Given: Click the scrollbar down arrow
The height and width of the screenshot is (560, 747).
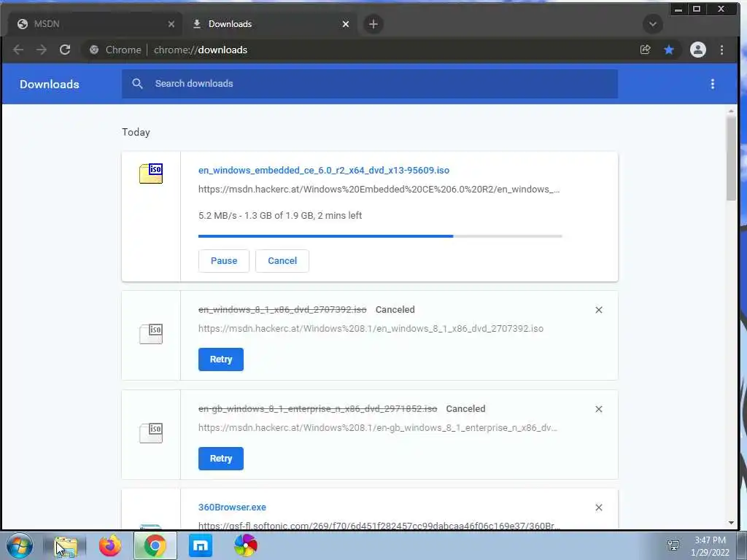Looking at the screenshot, I should click(731, 523).
